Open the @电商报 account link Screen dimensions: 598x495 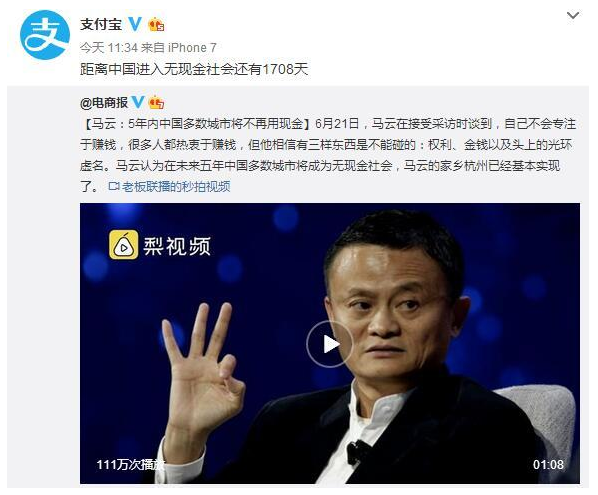click(x=104, y=102)
